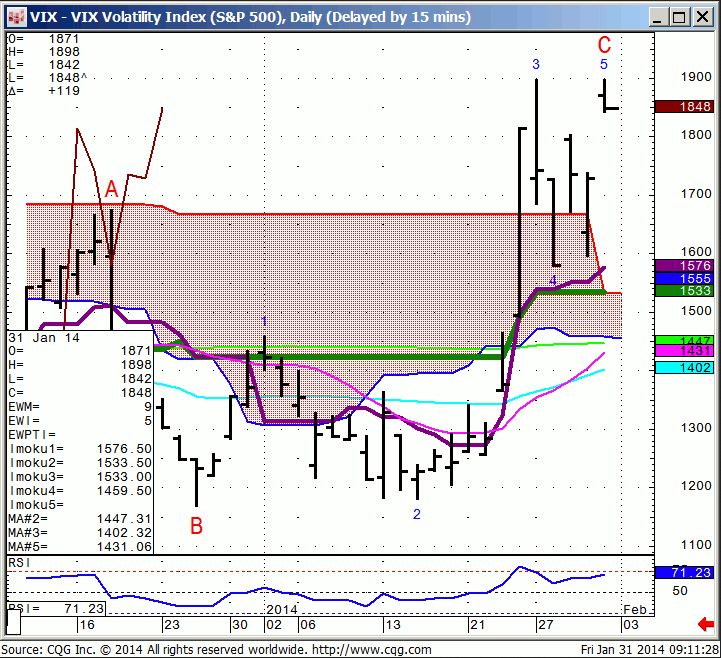Click the RSI= 71.23 readout box
This screenshot has width=721, height=658.
(x=57, y=608)
